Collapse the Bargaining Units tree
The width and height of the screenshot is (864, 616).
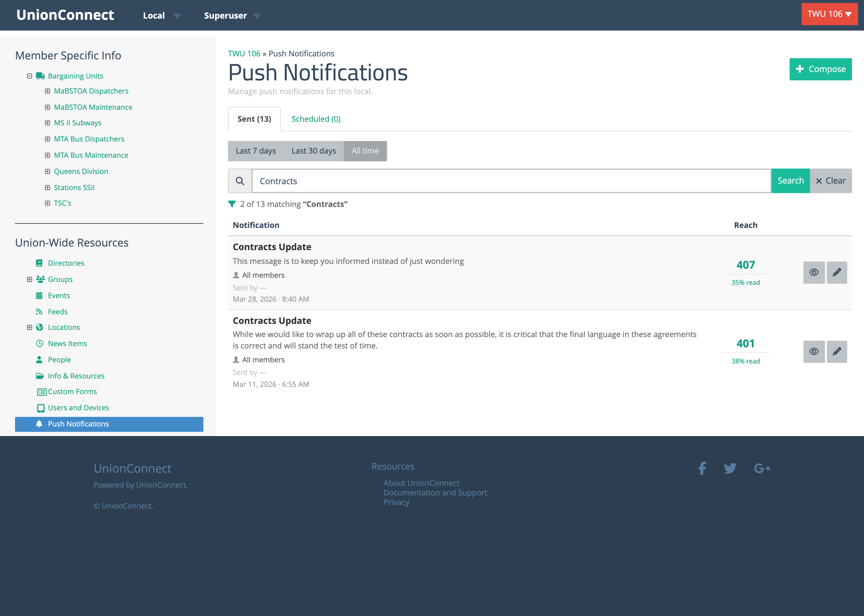tap(29, 76)
